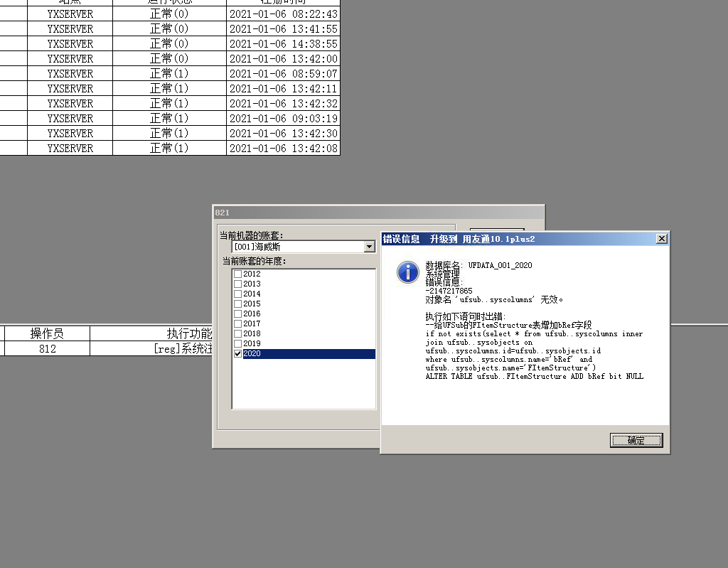
Task: Click timestamp 2021-01-06 13:41:55
Action: (x=283, y=29)
